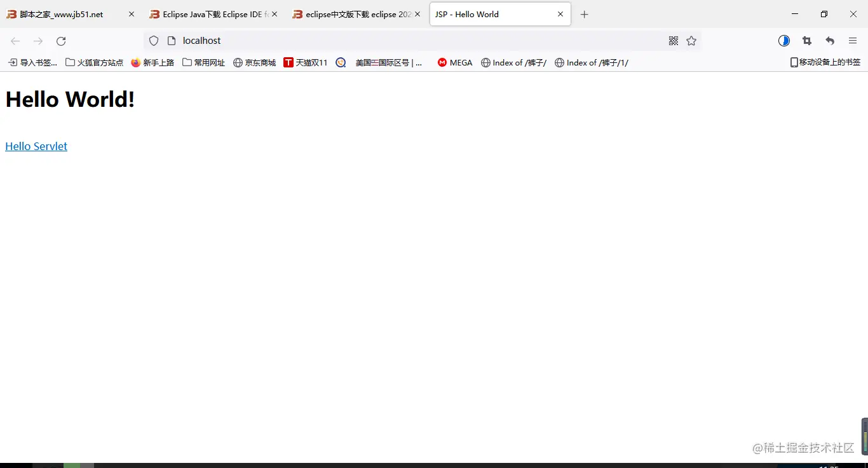Click the page info icon in address bar

click(x=171, y=41)
